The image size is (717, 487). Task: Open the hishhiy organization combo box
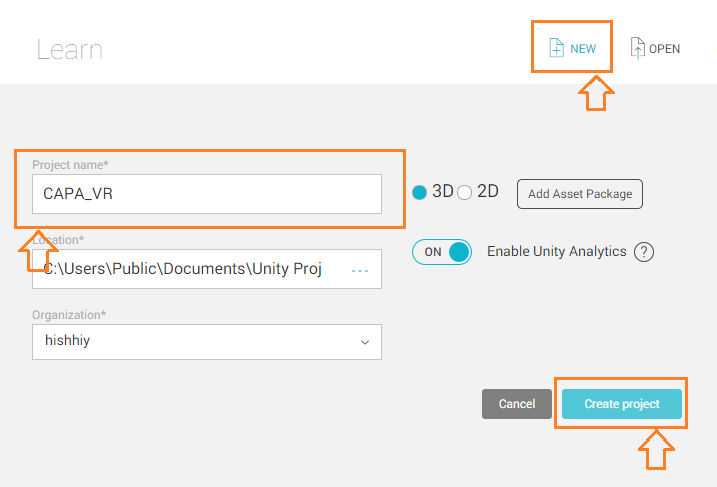pyautogui.click(x=207, y=342)
